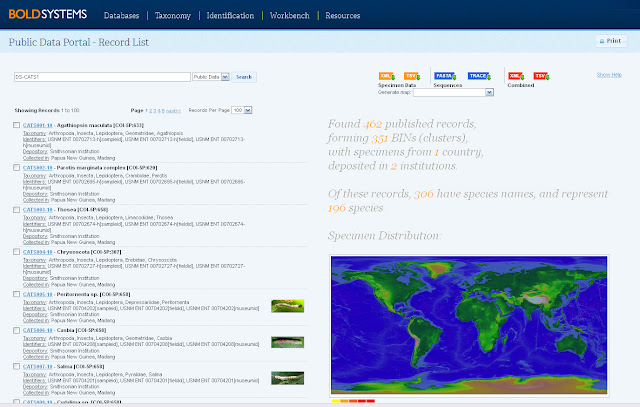Open the Peritornenta sp. caterpillar thumbnail

[287, 306]
